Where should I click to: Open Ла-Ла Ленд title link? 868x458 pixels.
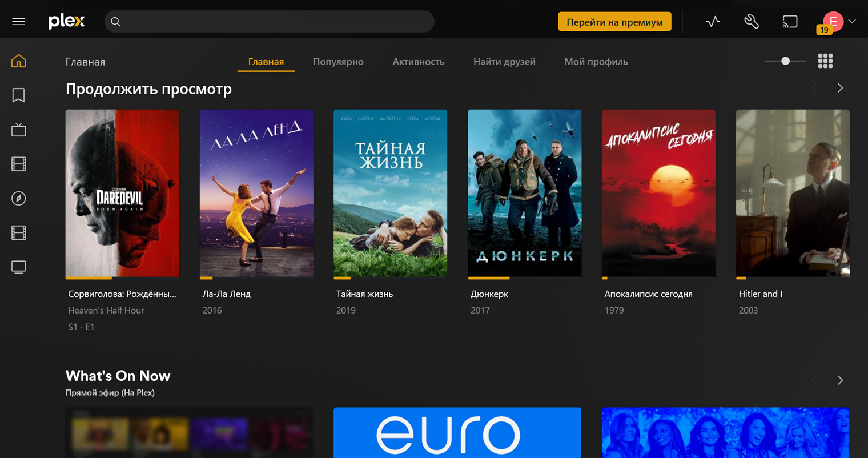227,294
